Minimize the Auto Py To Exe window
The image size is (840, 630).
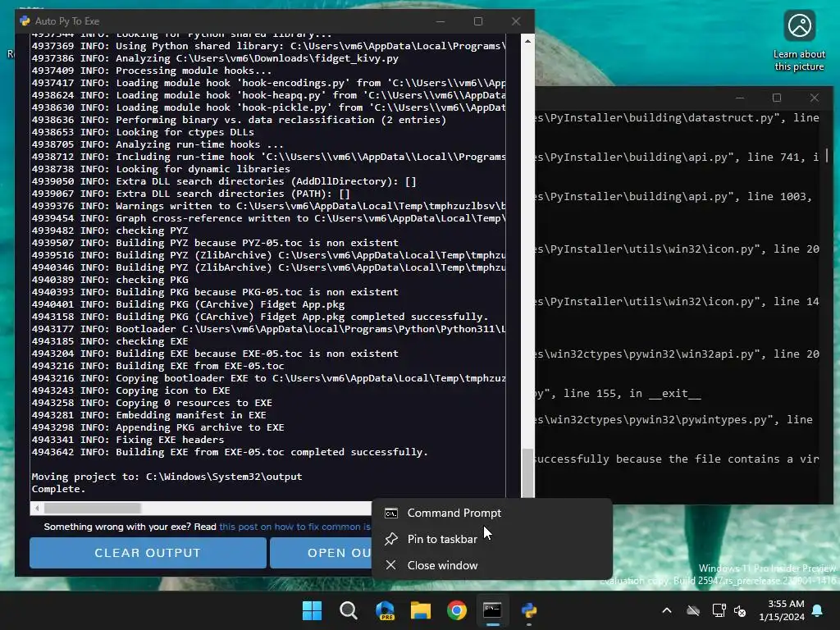point(441,21)
